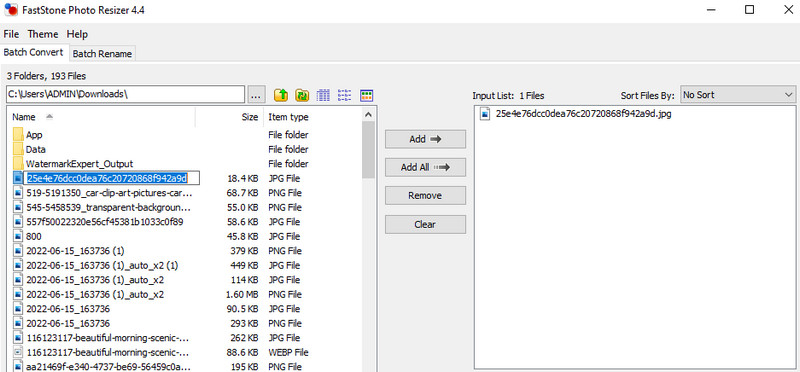Click the Clear button
The height and width of the screenshot is (372, 800).
(x=425, y=225)
